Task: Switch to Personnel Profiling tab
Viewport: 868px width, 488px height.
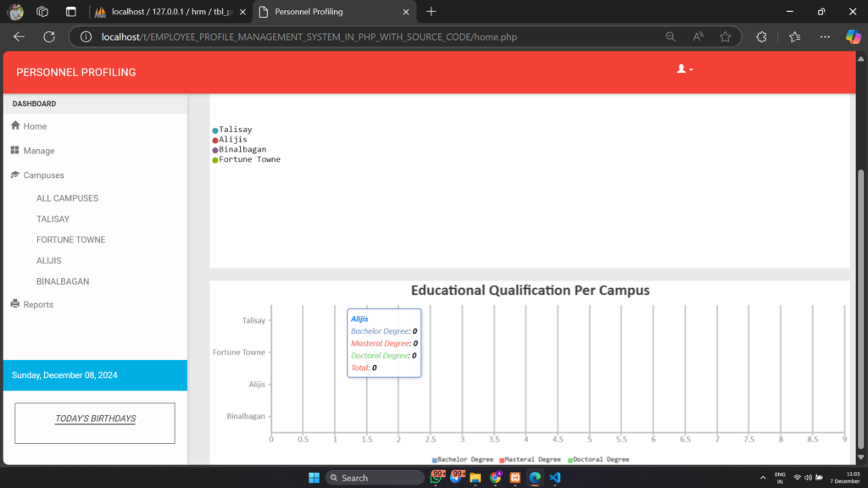Action: [x=332, y=12]
